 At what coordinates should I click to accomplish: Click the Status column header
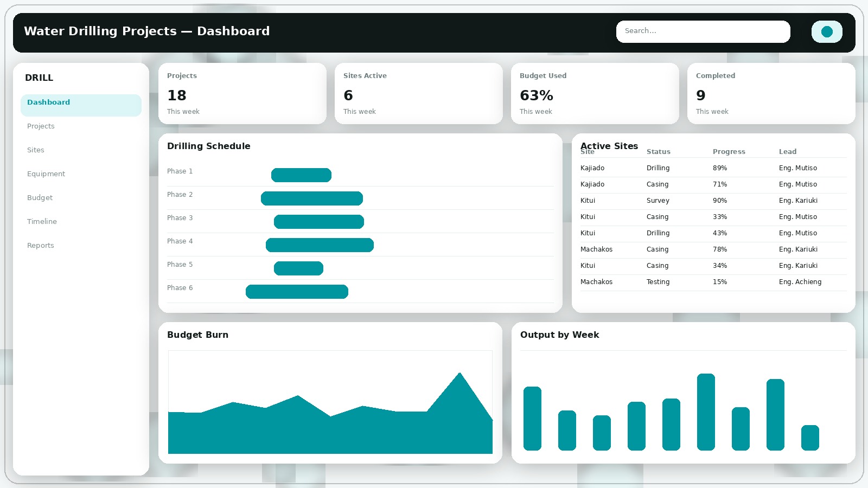pos(658,152)
